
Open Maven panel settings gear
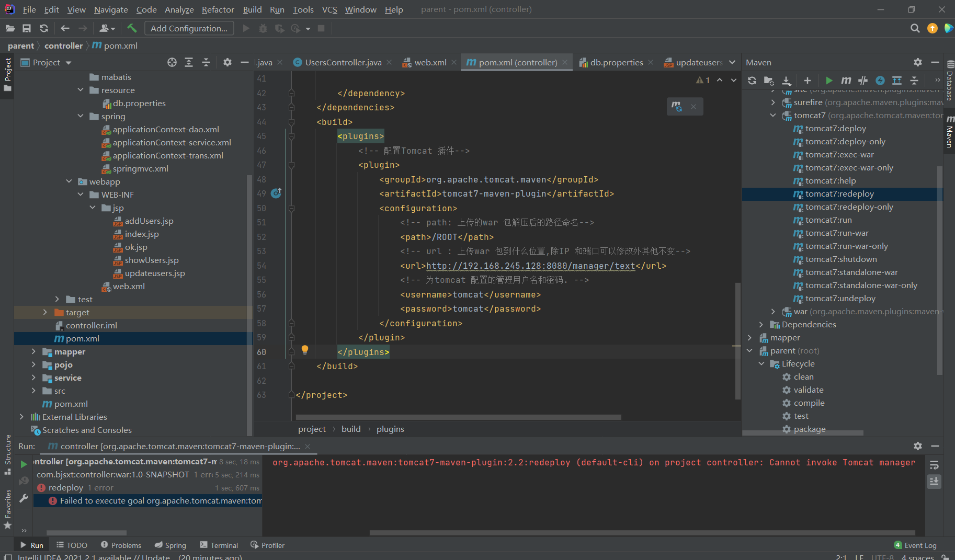tap(918, 62)
